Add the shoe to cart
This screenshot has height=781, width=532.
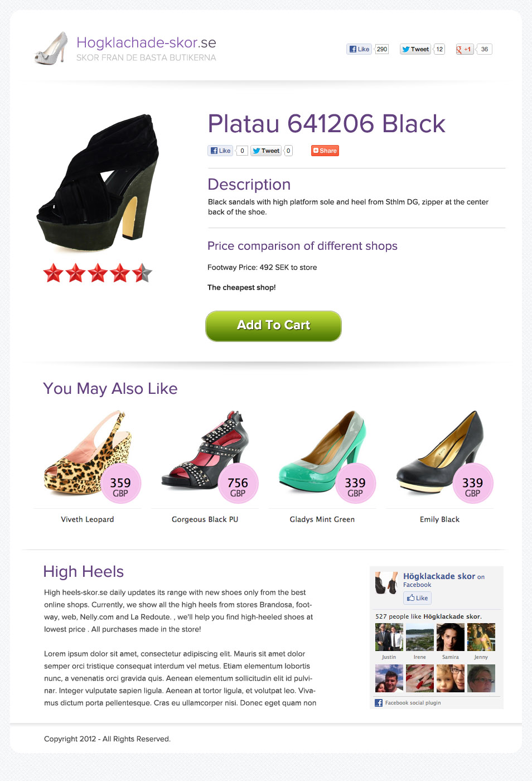[273, 326]
